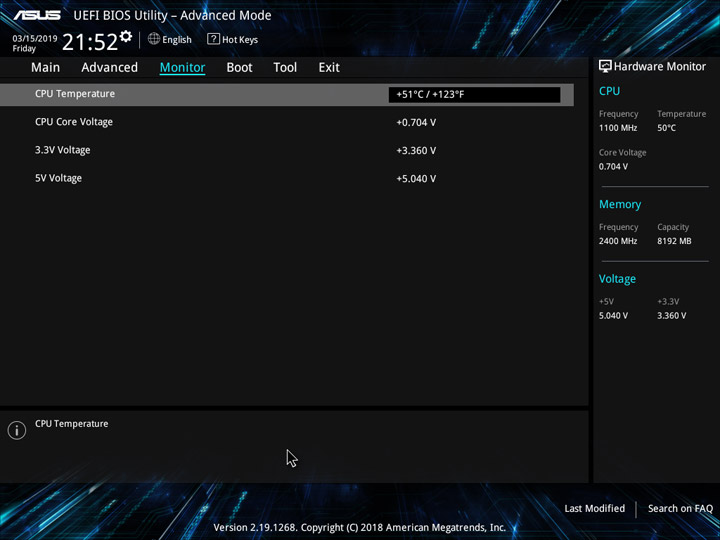This screenshot has height=540, width=720.
Task: Go to the Exit tab
Action: coord(329,68)
